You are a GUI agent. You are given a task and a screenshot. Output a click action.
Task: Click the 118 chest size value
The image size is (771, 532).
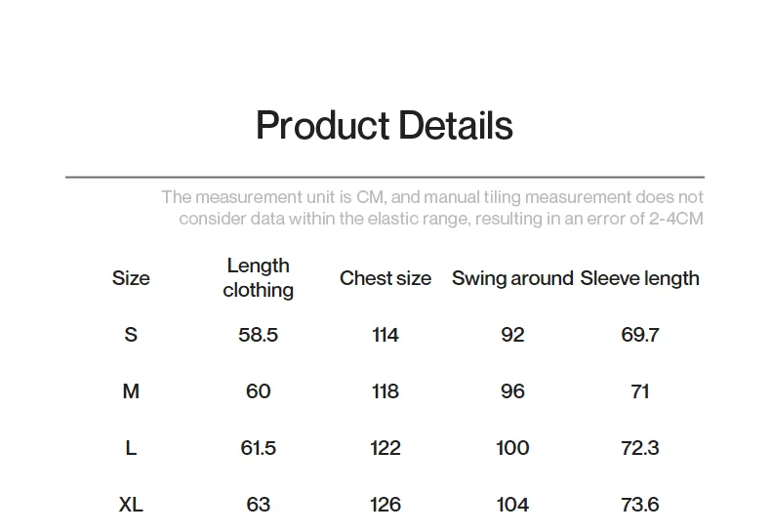pyautogui.click(x=385, y=391)
